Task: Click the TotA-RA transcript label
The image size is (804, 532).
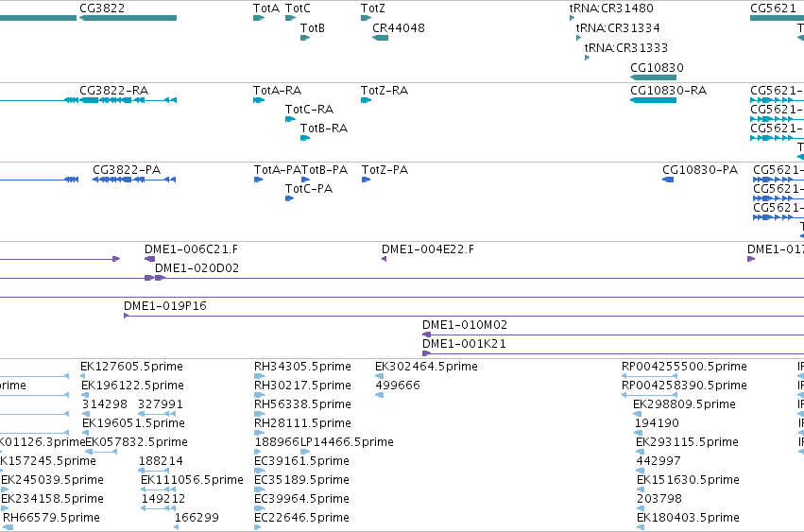Action: pos(278,91)
